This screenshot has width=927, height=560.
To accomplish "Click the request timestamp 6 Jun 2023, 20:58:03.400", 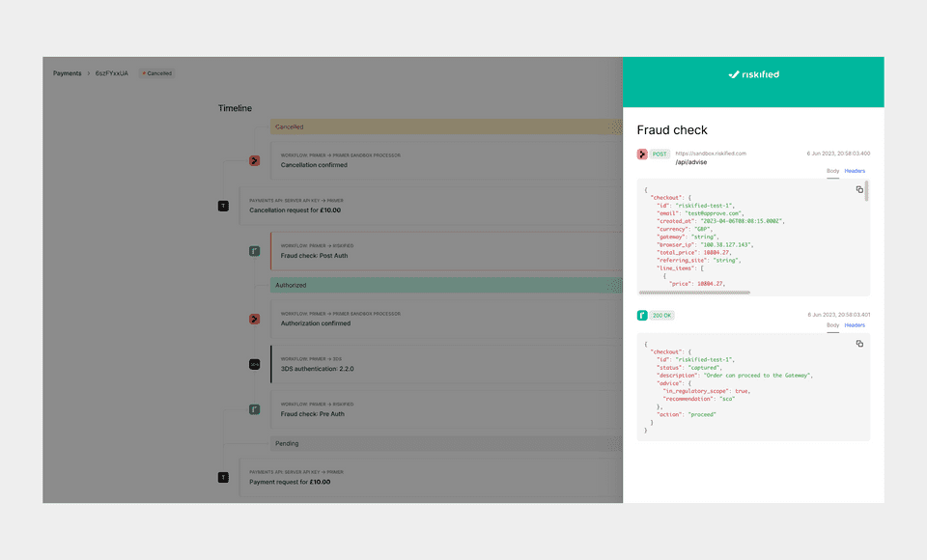I will [x=838, y=154].
